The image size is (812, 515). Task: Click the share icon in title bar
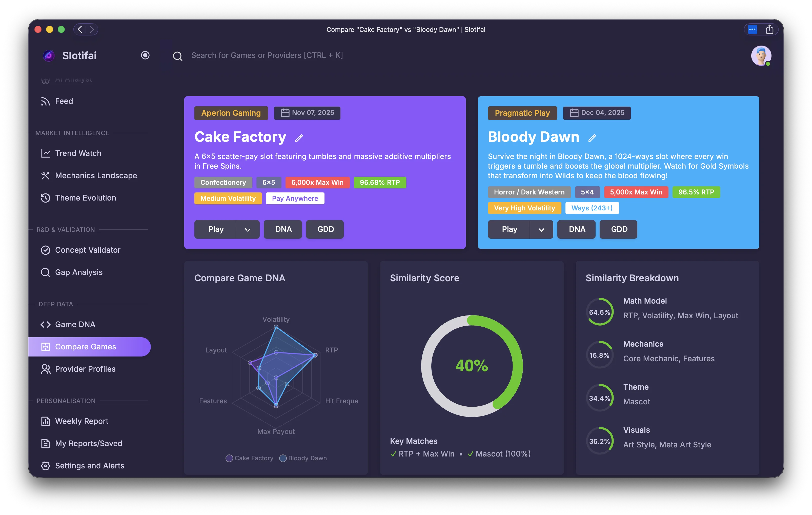769,29
